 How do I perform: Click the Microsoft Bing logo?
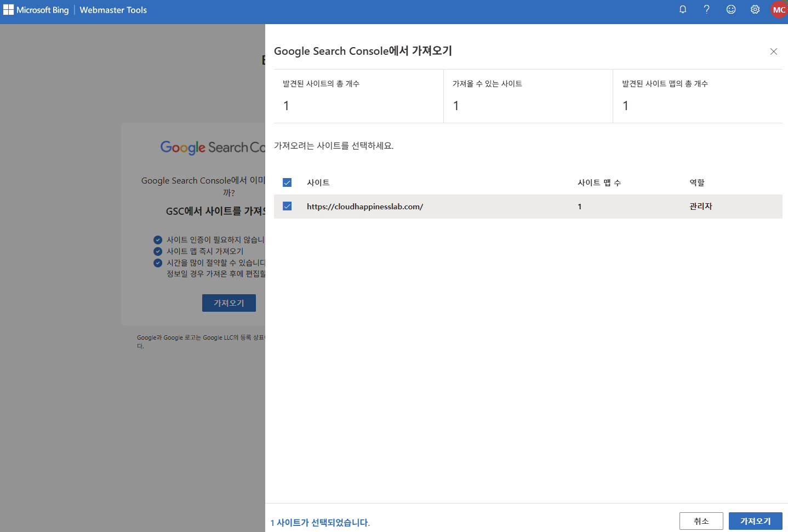point(36,10)
